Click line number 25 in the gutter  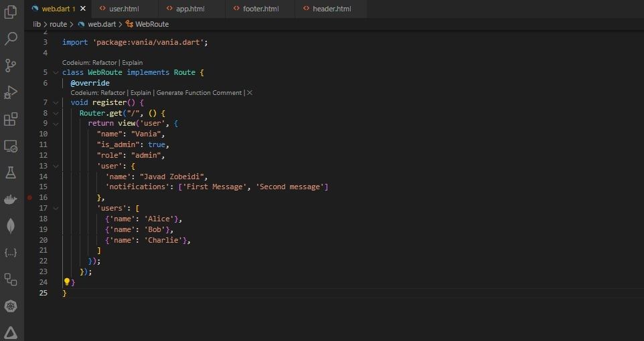(43, 293)
